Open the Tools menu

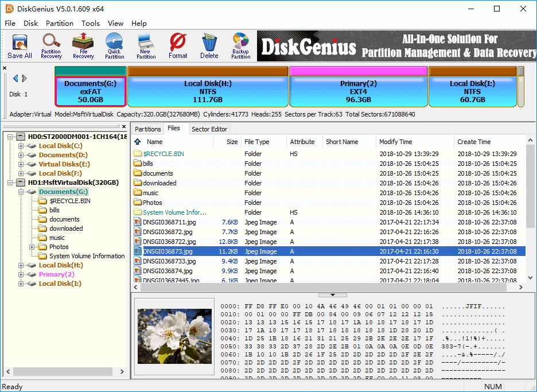pyautogui.click(x=90, y=24)
